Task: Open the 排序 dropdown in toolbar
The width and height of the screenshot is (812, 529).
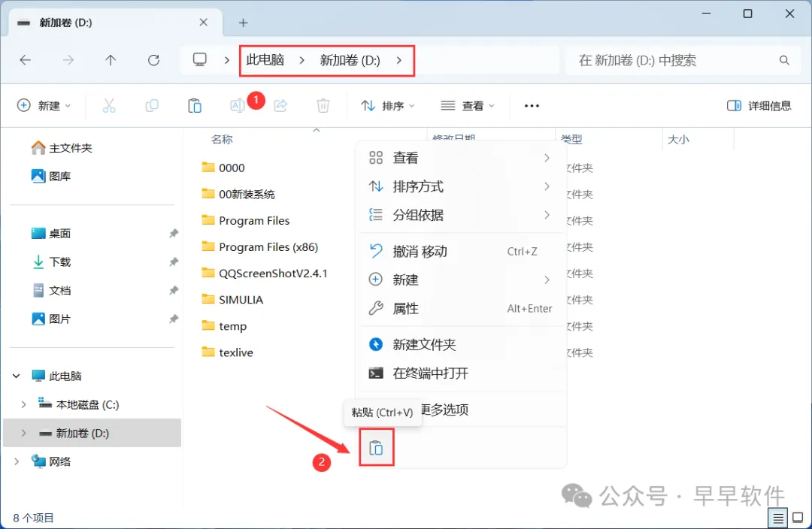Action: point(388,106)
